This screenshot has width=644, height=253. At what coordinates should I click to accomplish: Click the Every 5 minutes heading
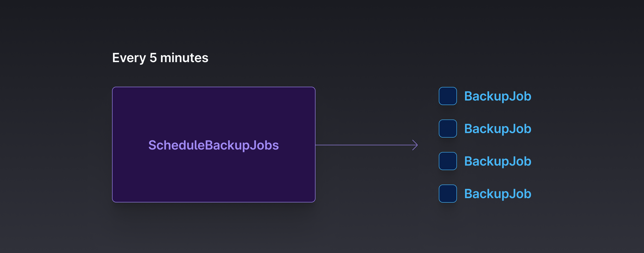click(x=160, y=58)
